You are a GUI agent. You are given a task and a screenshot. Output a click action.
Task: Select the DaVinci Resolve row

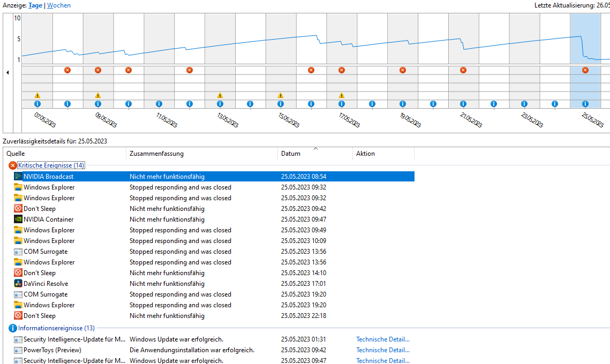coord(214,284)
